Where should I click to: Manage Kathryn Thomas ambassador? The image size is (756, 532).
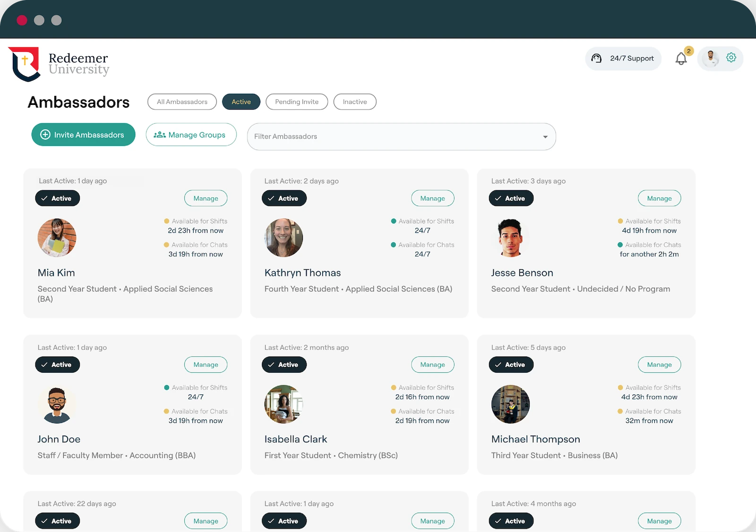[433, 198]
